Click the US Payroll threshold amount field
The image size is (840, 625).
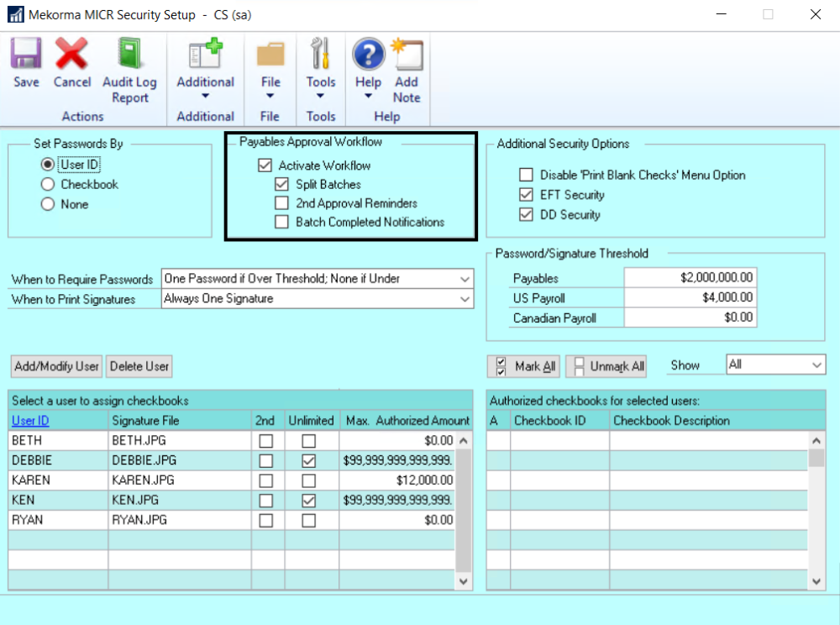pyautogui.click(x=690, y=297)
